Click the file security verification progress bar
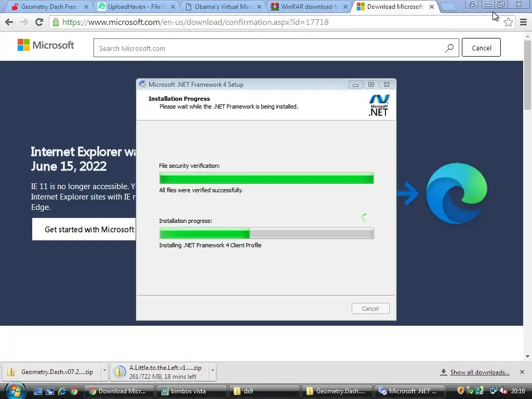Viewport: 532px width, 399px height. [x=267, y=178]
